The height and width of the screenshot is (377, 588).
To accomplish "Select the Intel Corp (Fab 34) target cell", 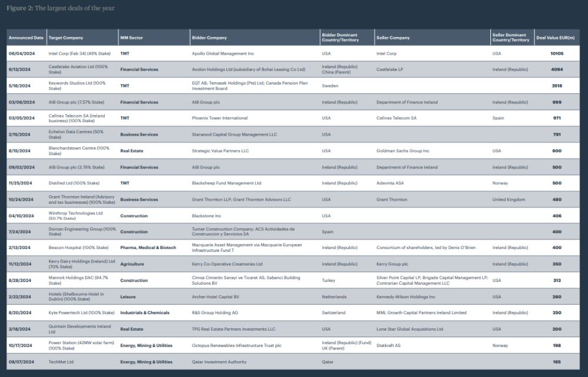I will click(76, 53).
